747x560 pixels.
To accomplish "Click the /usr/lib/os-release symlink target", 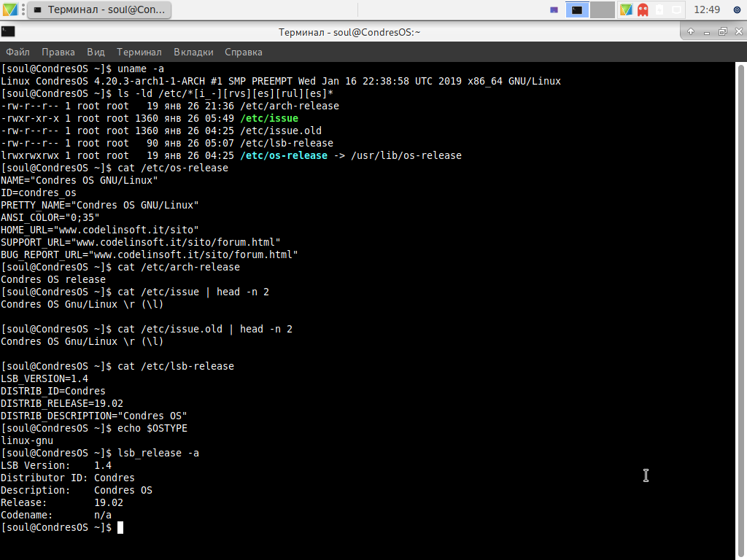I will coord(406,156).
